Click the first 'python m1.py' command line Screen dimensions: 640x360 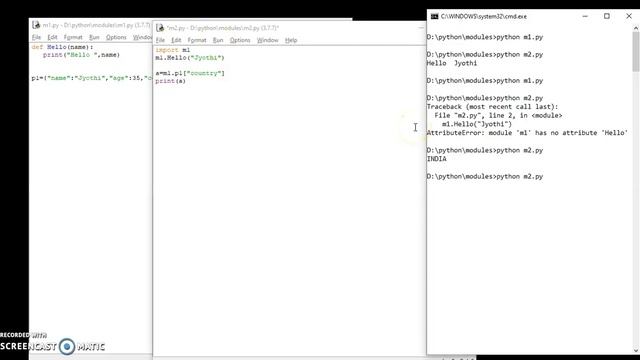point(485,37)
